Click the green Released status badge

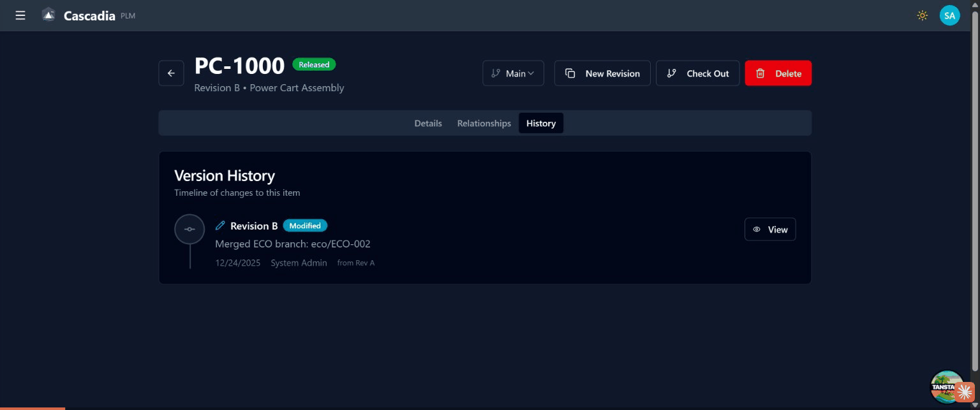314,64
